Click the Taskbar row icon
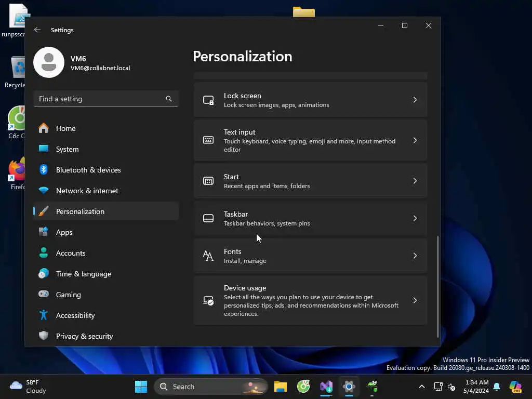This screenshot has width=532, height=399. click(x=208, y=218)
